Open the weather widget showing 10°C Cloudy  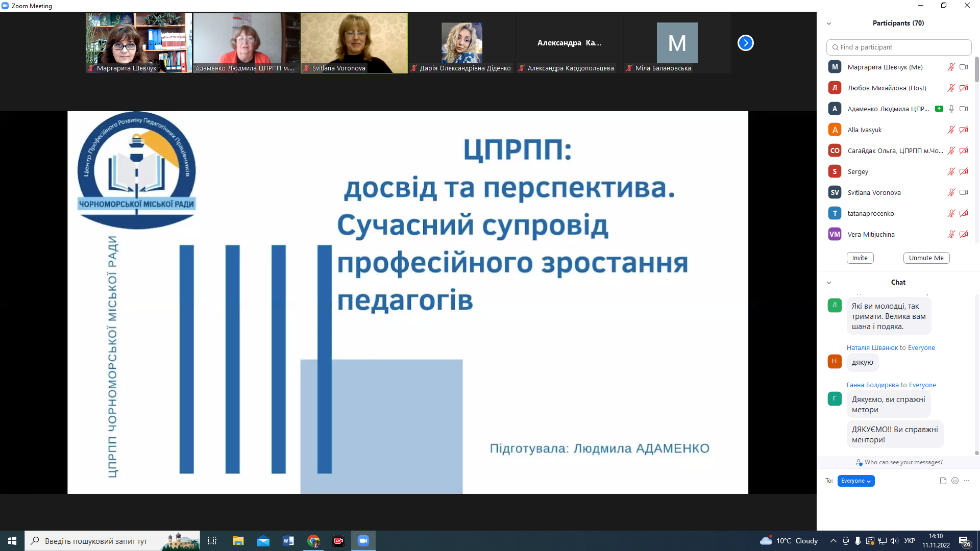(789, 541)
